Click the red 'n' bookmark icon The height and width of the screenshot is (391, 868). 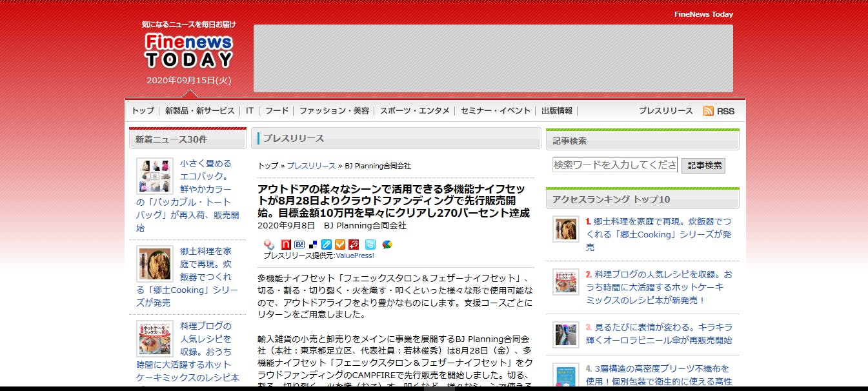[x=286, y=245]
